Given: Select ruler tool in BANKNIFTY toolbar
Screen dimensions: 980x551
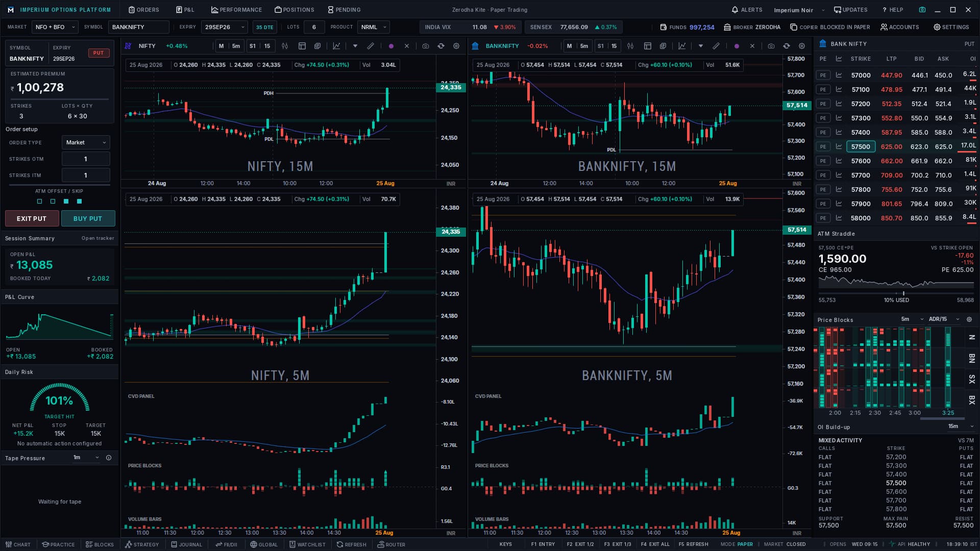Looking at the screenshot, I should pyautogui.click(x=716, y=46).
